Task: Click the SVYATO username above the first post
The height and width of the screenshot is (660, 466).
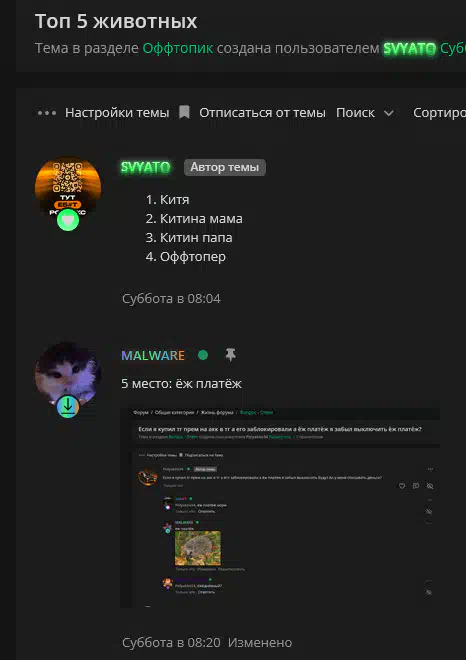Action: click(x=146, y=168)
